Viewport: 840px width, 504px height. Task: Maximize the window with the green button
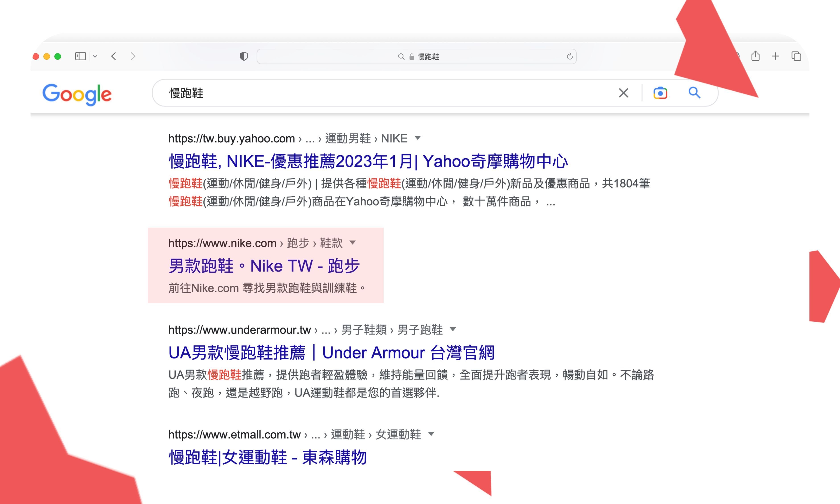click(58, 56)
